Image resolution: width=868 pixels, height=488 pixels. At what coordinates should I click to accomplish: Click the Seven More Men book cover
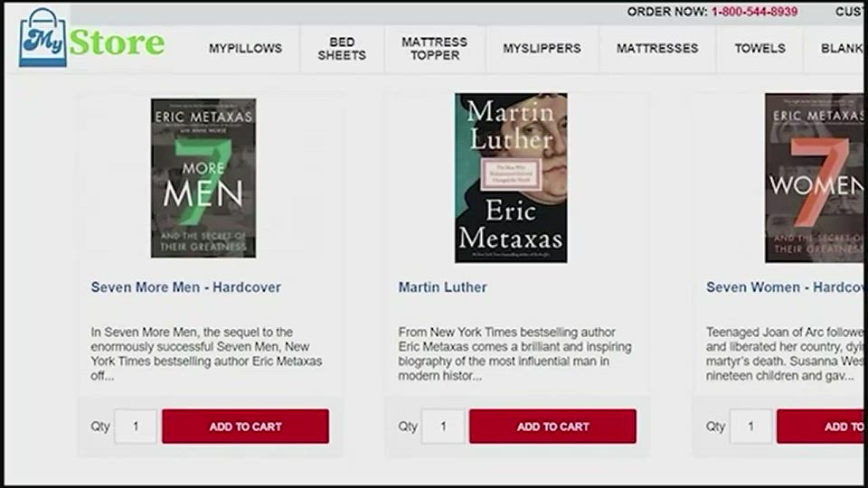coord(203,178)
